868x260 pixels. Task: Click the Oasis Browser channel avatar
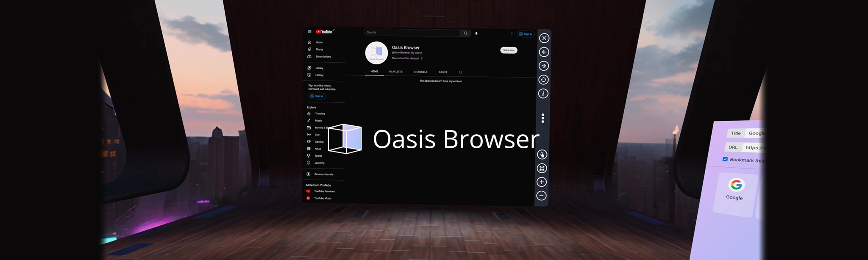click(376, 53)
